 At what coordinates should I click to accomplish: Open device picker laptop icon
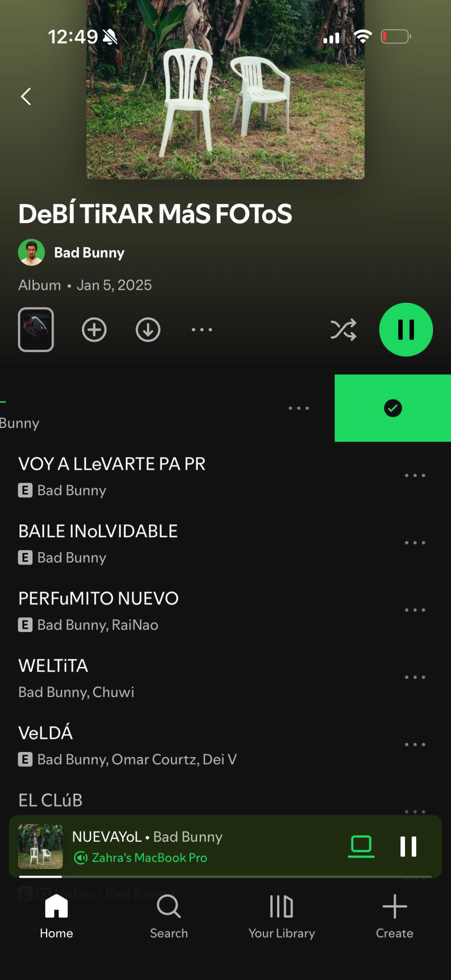[x=361, y=846]
